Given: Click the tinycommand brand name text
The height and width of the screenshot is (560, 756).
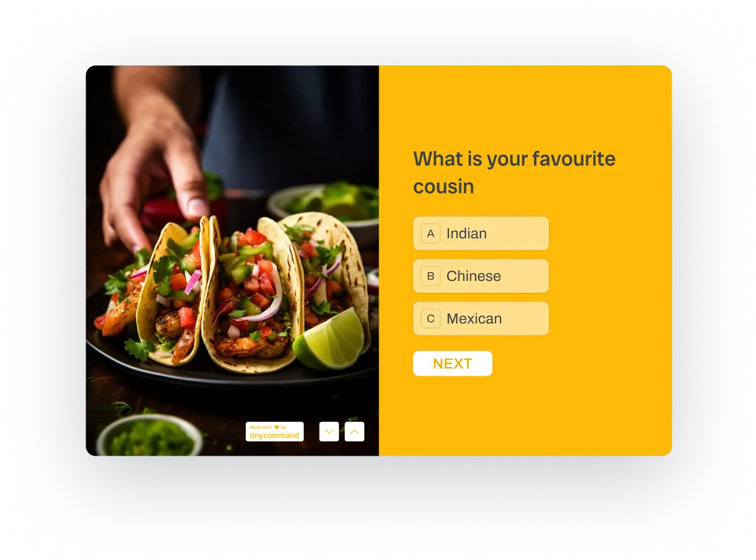Looking at the screenshot, I should point(274,436).
